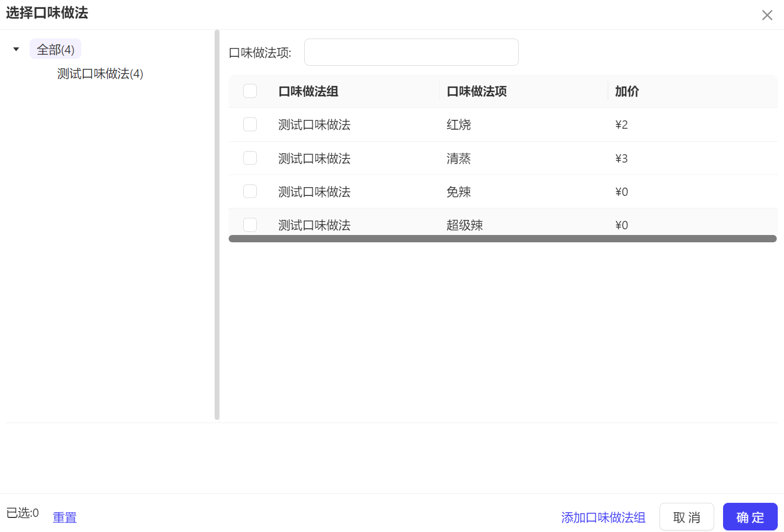Click the 口味做法组 column header

(308, 91)
